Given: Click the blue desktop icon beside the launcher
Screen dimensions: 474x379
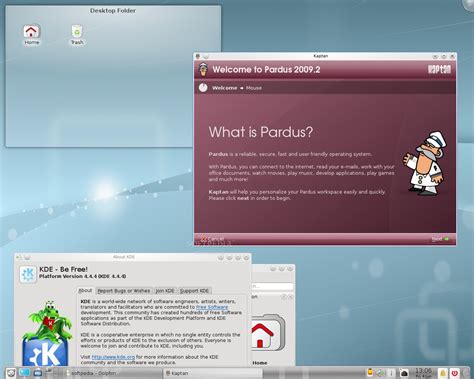Looking at the screenshot, I should click(24, 373).
